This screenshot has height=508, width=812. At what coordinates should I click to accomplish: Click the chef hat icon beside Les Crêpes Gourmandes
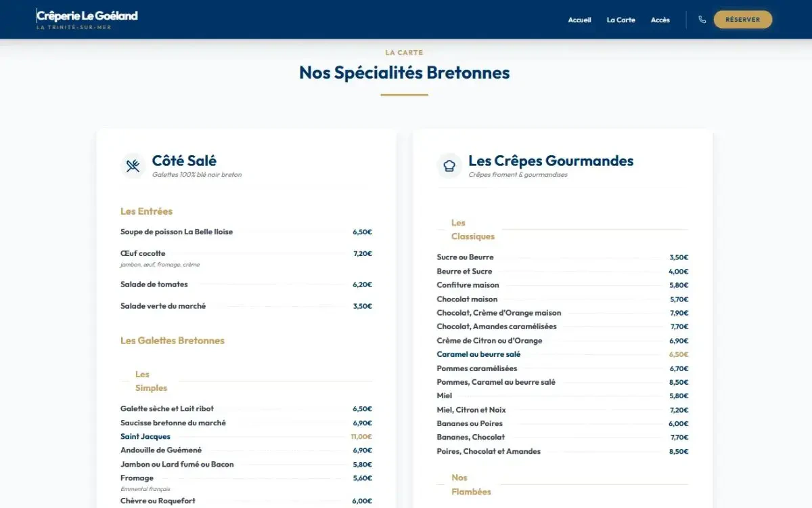point(449,166)
